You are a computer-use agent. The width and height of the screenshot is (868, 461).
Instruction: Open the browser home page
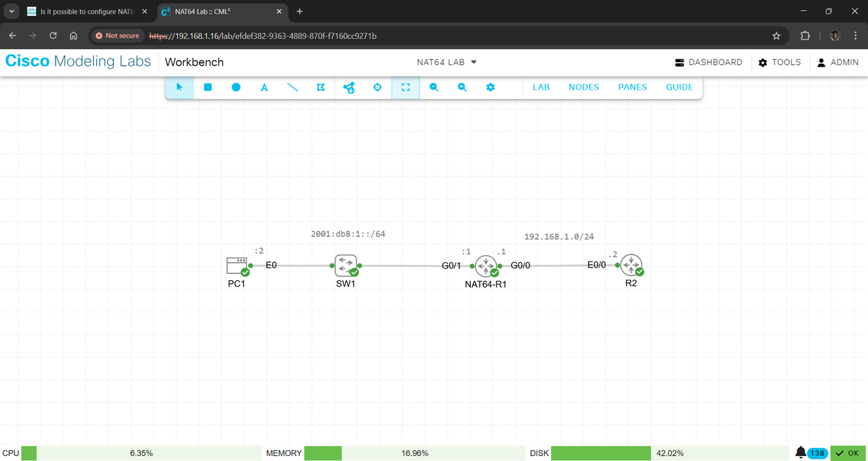[73, 35]
